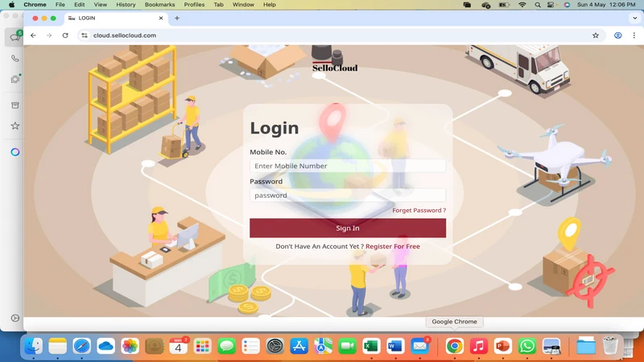Screen dimensions: 644x362
Task: Open Mail from the dock
Action: (419, 346)
